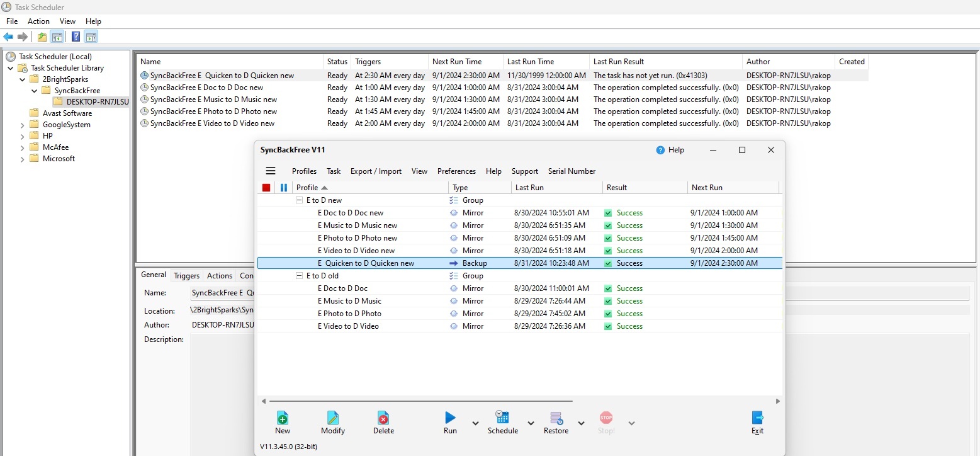Expand the HP folder
Screen dimensions: 980x456
click(x=23, y=136)
